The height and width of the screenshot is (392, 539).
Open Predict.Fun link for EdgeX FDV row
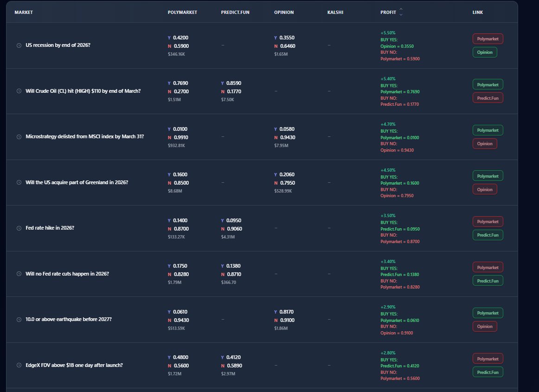coord(488,373)
